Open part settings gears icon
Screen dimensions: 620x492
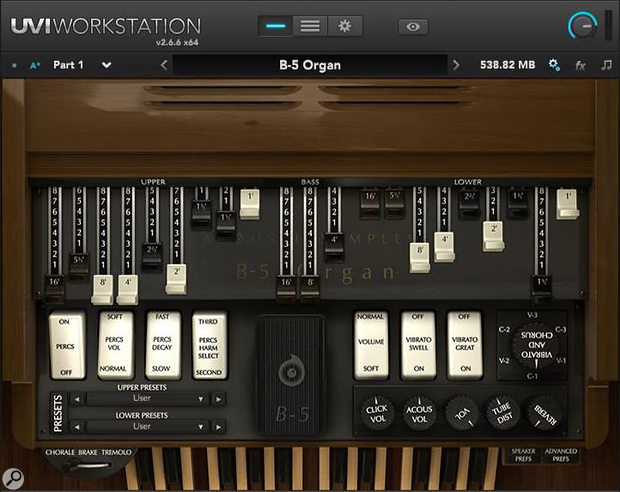pos(554,65)
